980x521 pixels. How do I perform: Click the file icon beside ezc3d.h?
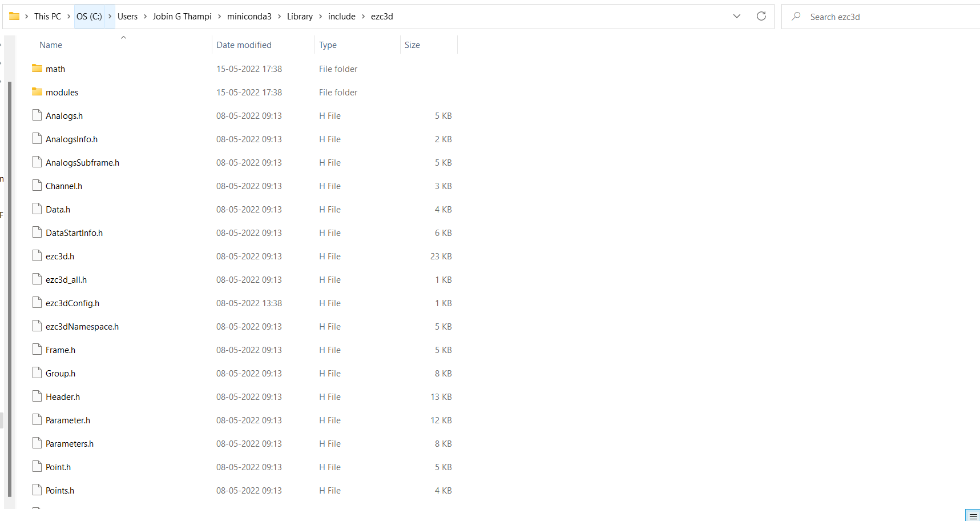36,255
